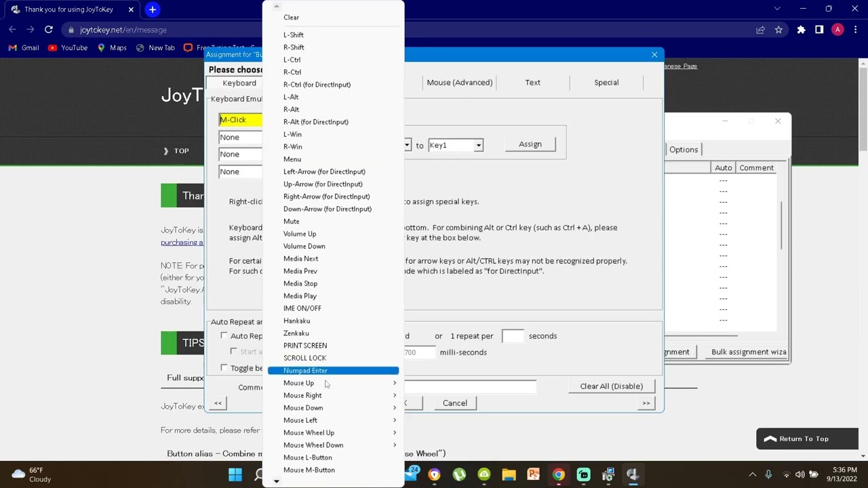
Task: Open PowerPoint from the taskbar
Action: 533,474
